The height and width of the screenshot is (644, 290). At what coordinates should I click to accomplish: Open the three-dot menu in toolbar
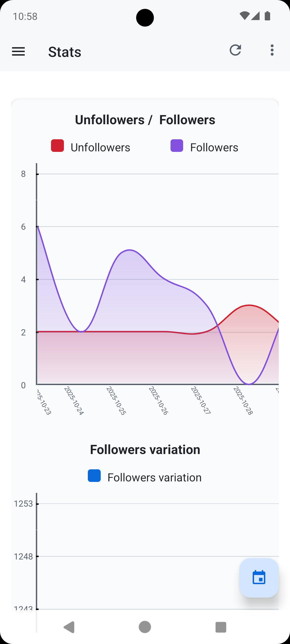click(272, 50)
